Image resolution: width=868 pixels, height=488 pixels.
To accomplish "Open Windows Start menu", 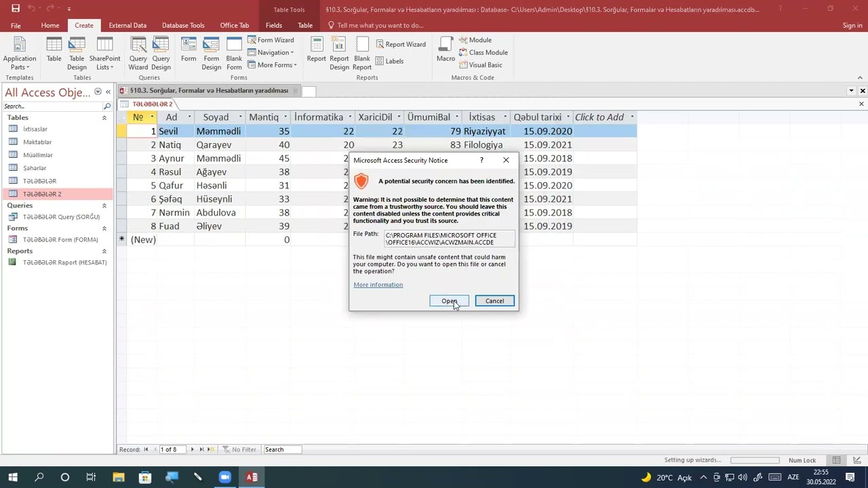I will [x=13, y=477].
